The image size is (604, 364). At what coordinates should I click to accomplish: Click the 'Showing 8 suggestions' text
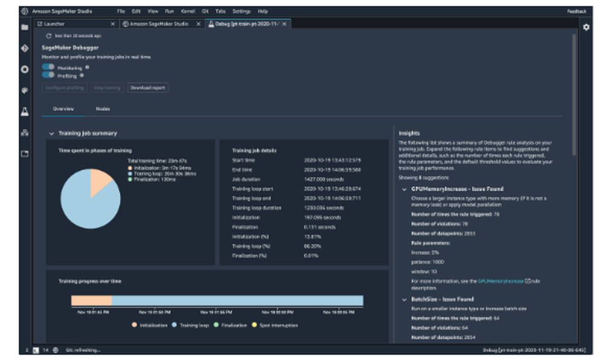tap(423, 177)
